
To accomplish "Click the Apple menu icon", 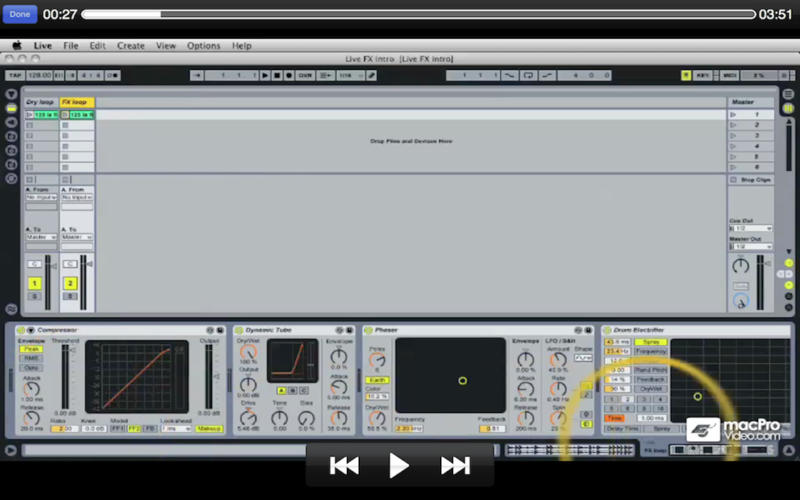I will [x=17, y=46].
